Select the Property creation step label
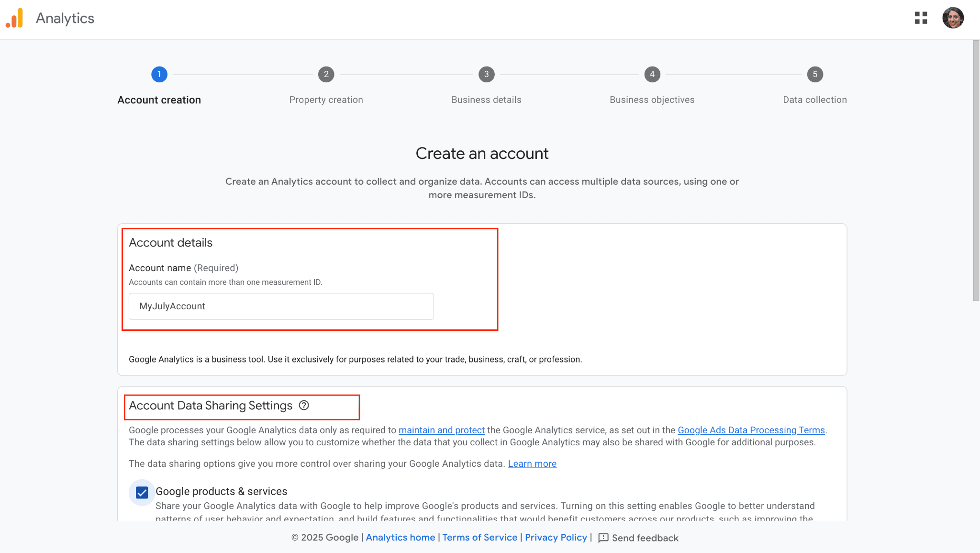The height and width of the screenshot is (553, 980). 326,100
